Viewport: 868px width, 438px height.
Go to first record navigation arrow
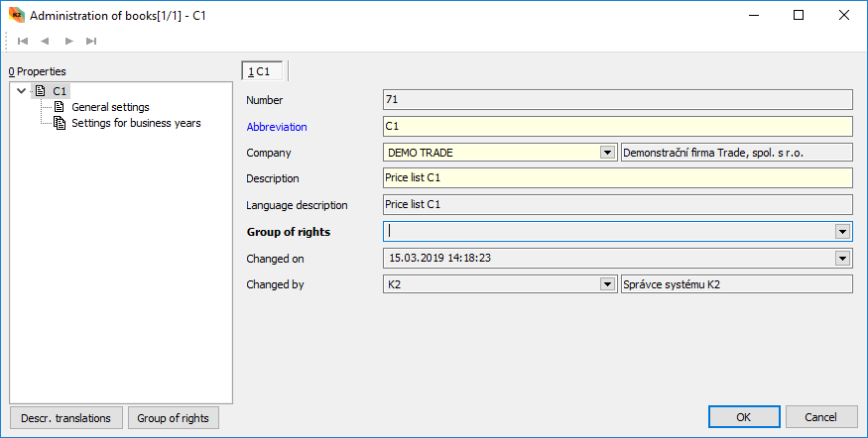click(22, 41)
